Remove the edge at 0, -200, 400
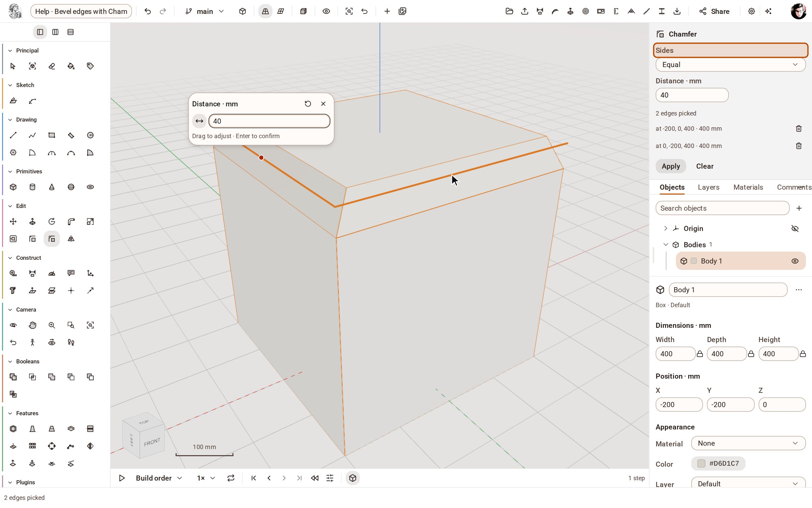 799,146
